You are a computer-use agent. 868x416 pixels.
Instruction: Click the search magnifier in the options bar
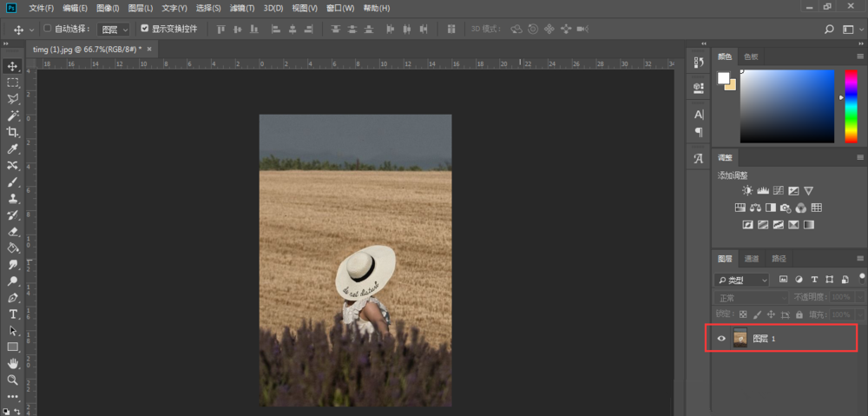827,30
